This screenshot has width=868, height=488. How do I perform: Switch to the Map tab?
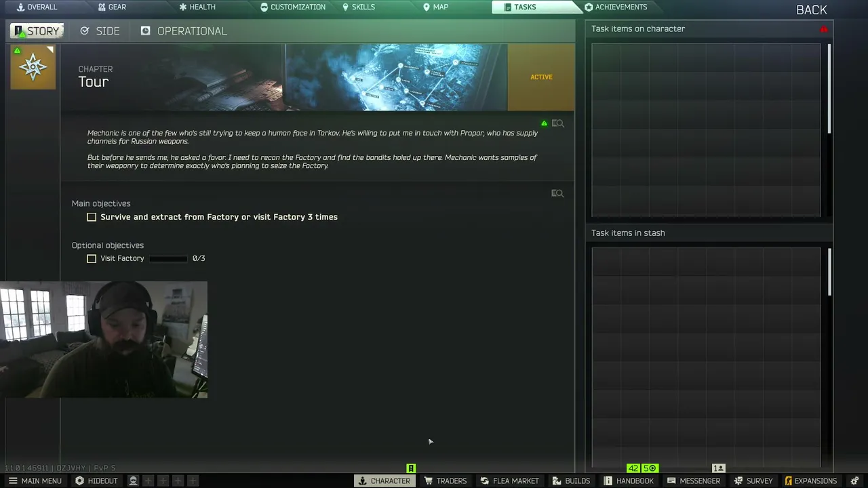coord(435,7)
